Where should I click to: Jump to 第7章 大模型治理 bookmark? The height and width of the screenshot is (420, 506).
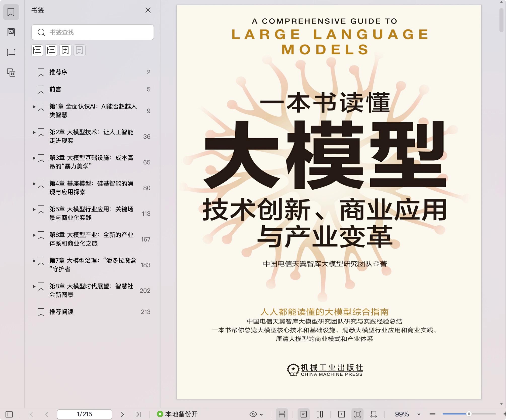point(93,265)
